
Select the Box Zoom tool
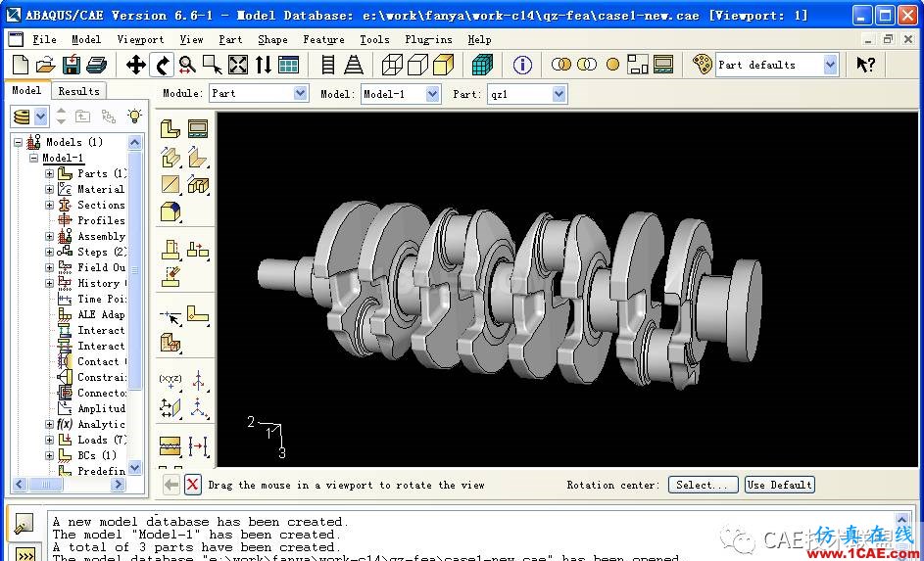click(213, 65)
